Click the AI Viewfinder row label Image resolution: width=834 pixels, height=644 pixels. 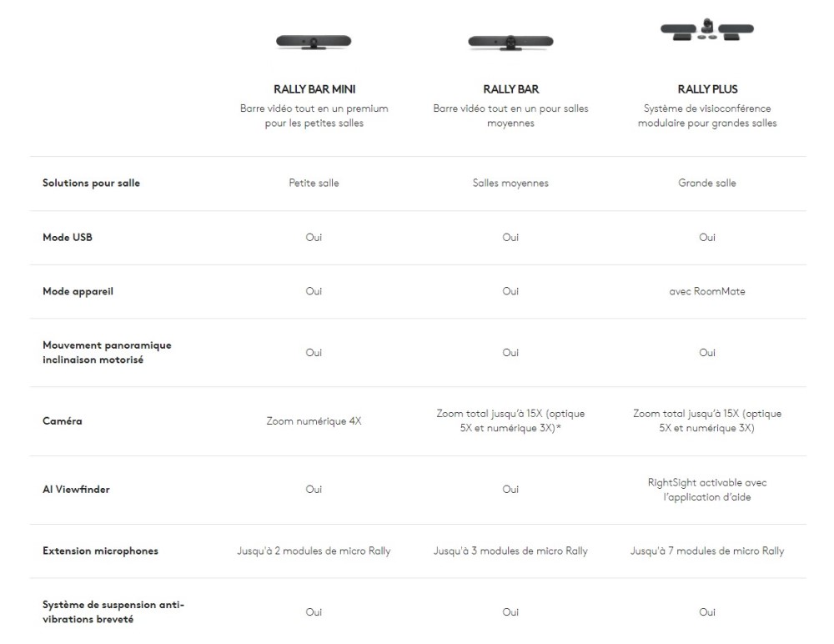(76, 490)
